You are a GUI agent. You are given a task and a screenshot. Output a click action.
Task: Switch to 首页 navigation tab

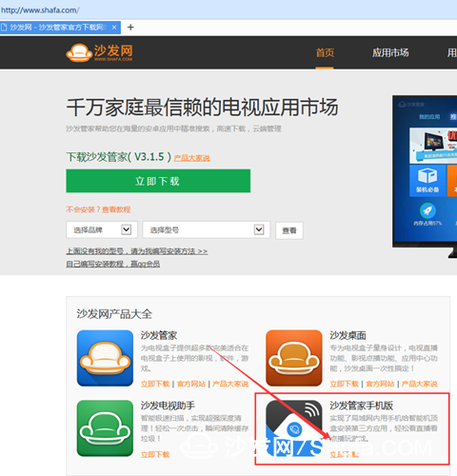(325, 52)
